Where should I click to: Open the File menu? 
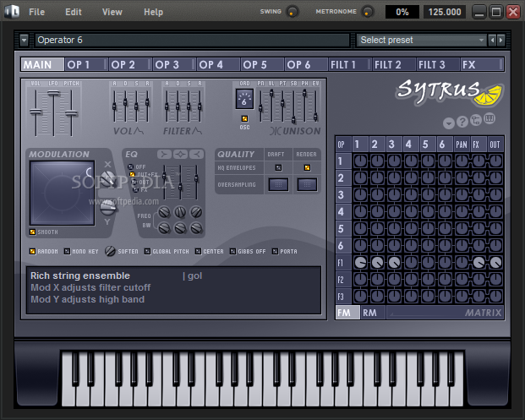(x=37, y=12)
